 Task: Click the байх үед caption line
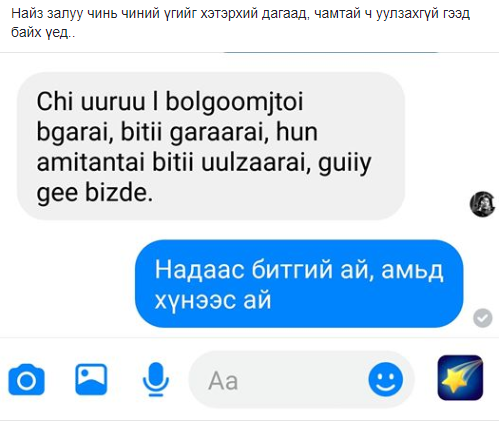pos(43,32)
